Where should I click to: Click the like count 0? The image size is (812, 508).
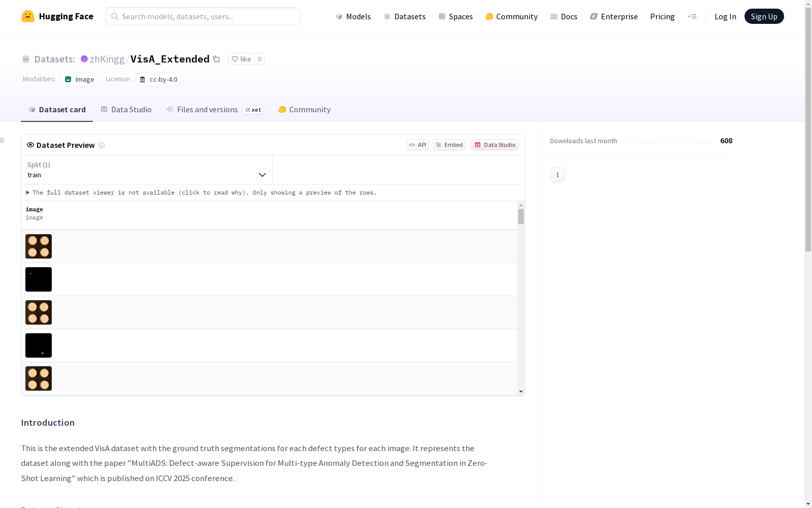click(x=259, y=59)
